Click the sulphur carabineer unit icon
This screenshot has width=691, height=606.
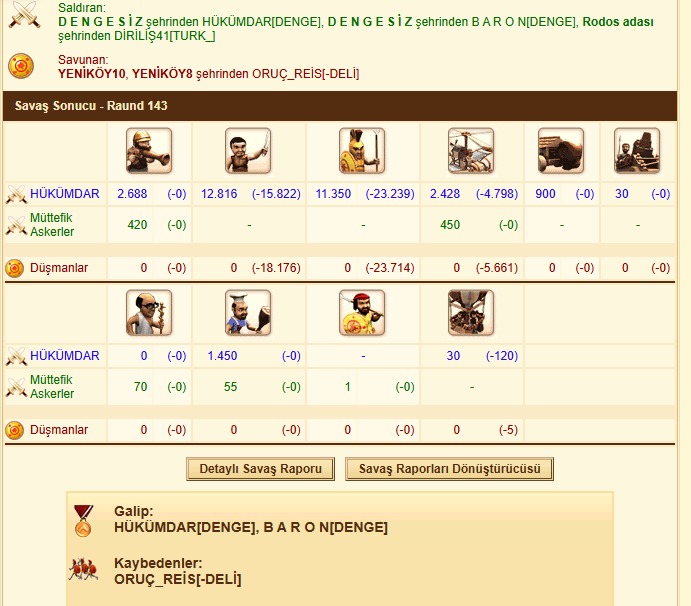149,151
